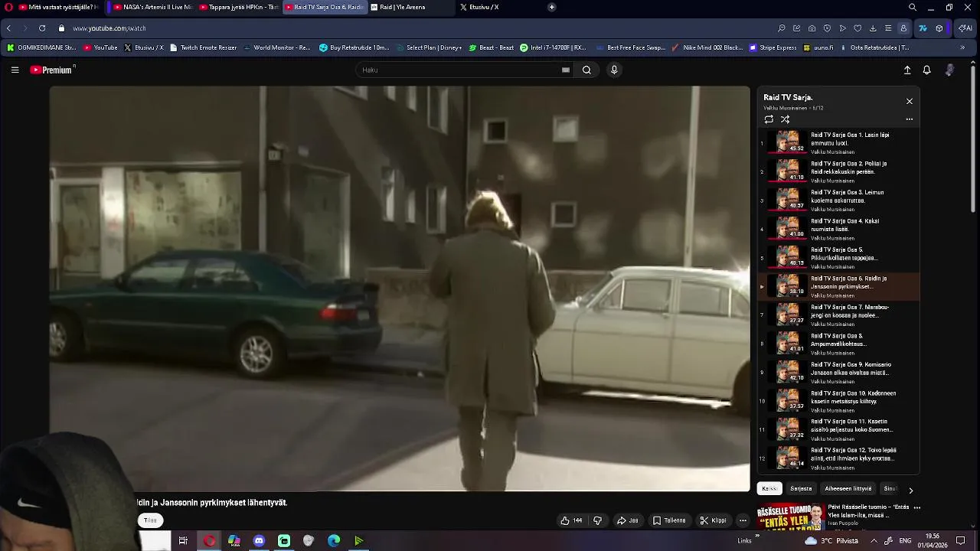Image resolution: width=980 pixels, height=551 pixels.
Task: Open a new browser tab with plus
Action: (552, 7)
